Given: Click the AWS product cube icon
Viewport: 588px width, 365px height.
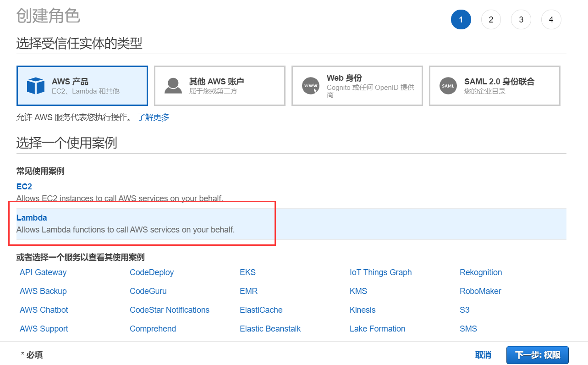Looking at the screenshot, I should click(x=36, y=86).
